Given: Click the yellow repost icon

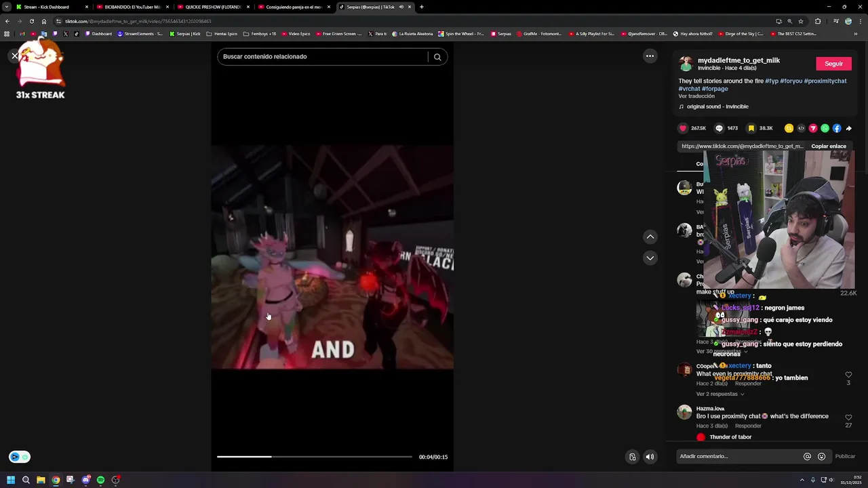Looking at the screenshot, I should click(x=789, y=128).
